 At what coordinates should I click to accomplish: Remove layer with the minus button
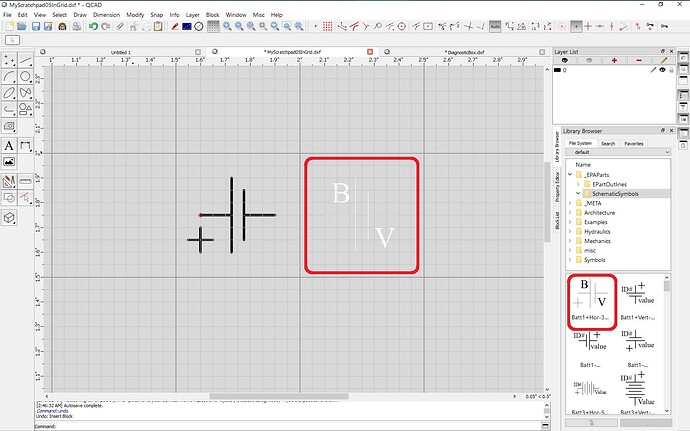click(639, 60)
